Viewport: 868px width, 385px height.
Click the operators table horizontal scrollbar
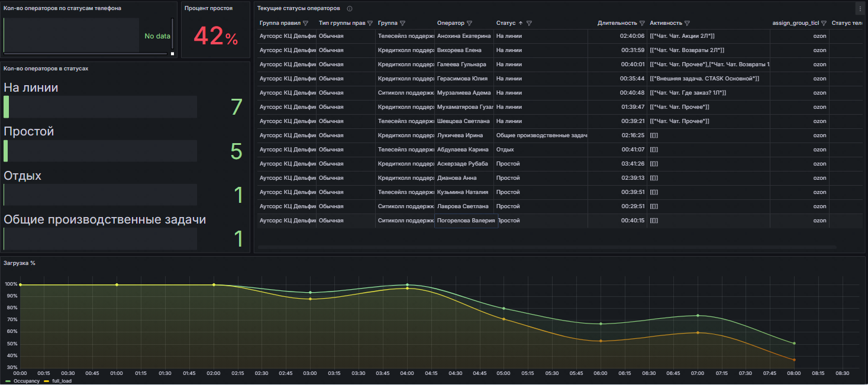coord(547,247)
